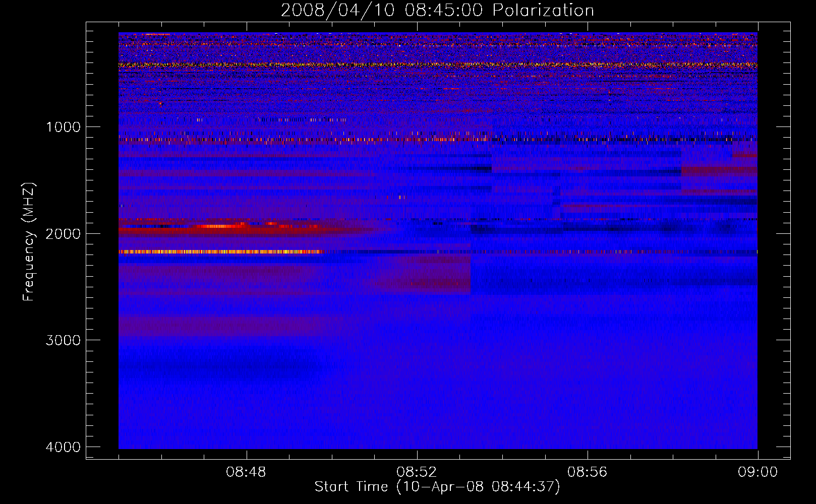Click the "Frequency (MHZ)" axis label
Viewport: 816px width, 504px height.
click(x=29, y=242)
